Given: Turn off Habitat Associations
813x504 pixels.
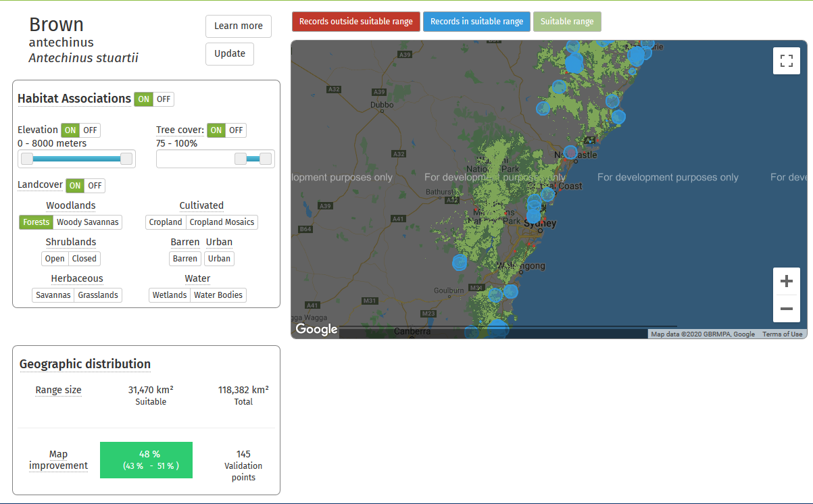Looking at the screenshot, I should point(164,99).
